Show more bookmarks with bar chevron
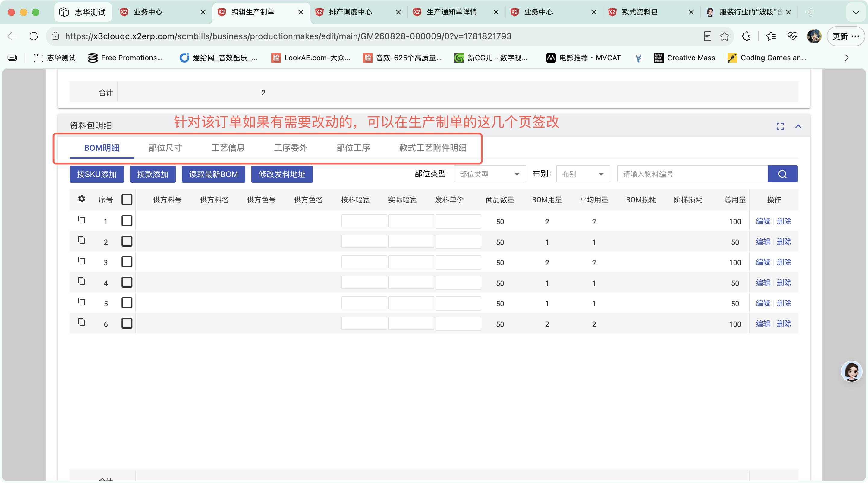The image size is (868, 483). pos(846,58)
